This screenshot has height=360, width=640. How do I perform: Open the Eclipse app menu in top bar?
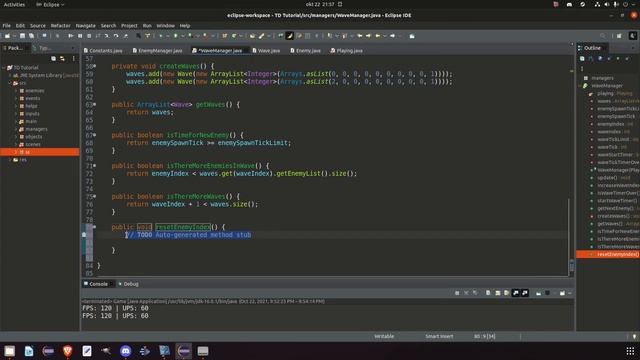50,4
